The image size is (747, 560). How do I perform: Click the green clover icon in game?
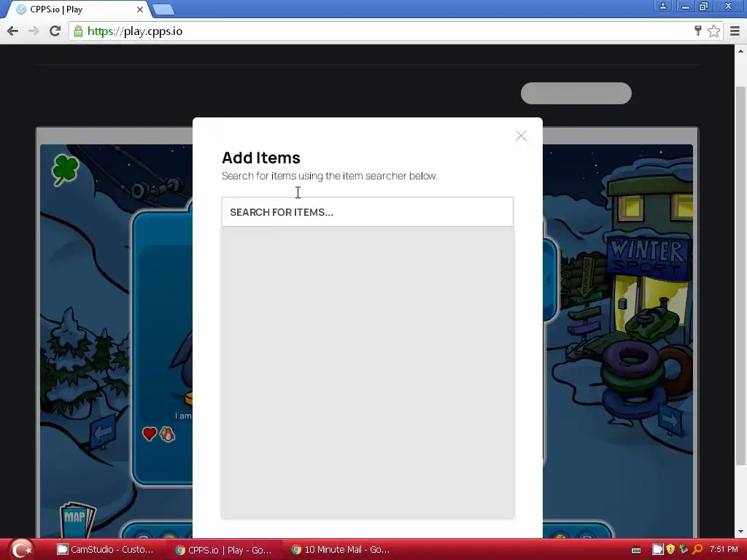coord(65,169)
